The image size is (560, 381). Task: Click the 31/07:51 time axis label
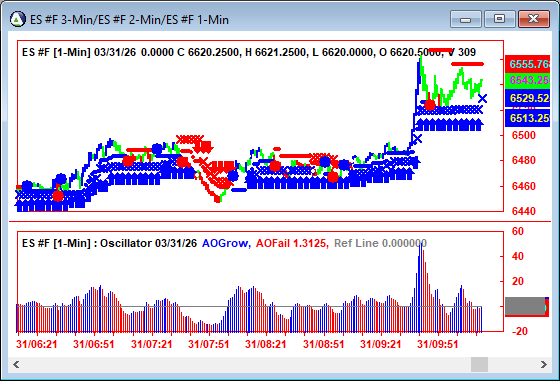(x=208, y=344)
